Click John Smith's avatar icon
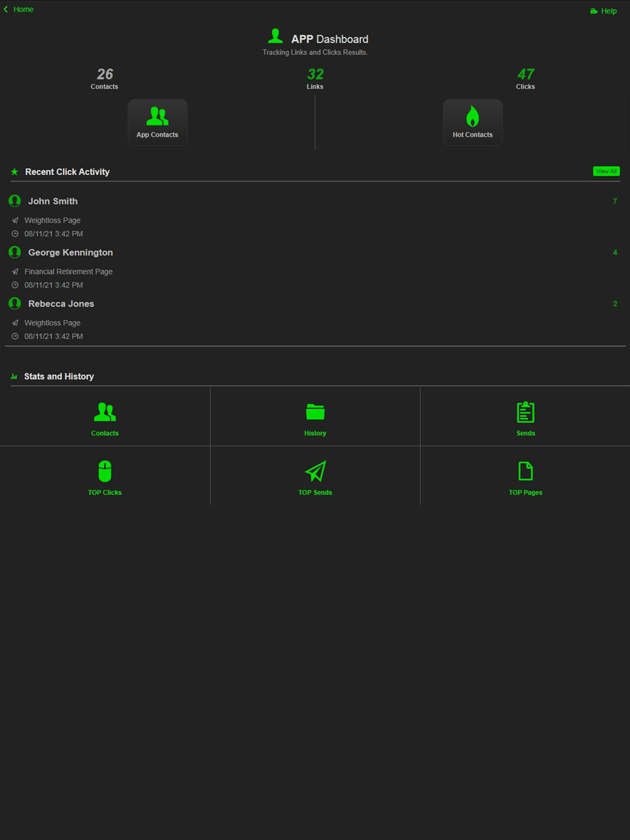 pyautogui.click(x=14, y=201)
